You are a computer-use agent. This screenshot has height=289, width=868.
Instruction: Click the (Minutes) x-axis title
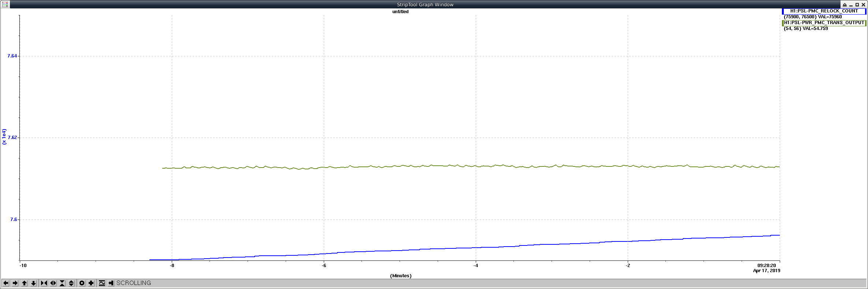(401, 276)
